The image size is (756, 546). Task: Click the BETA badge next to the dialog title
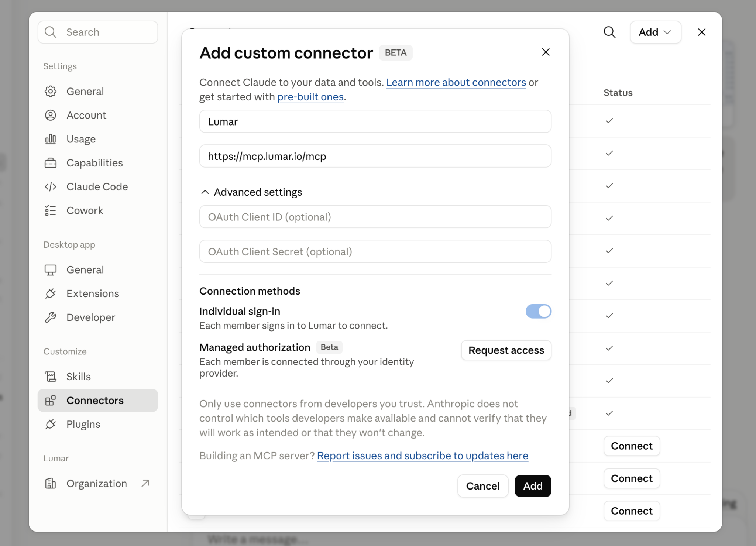click(x=396, y=52)
